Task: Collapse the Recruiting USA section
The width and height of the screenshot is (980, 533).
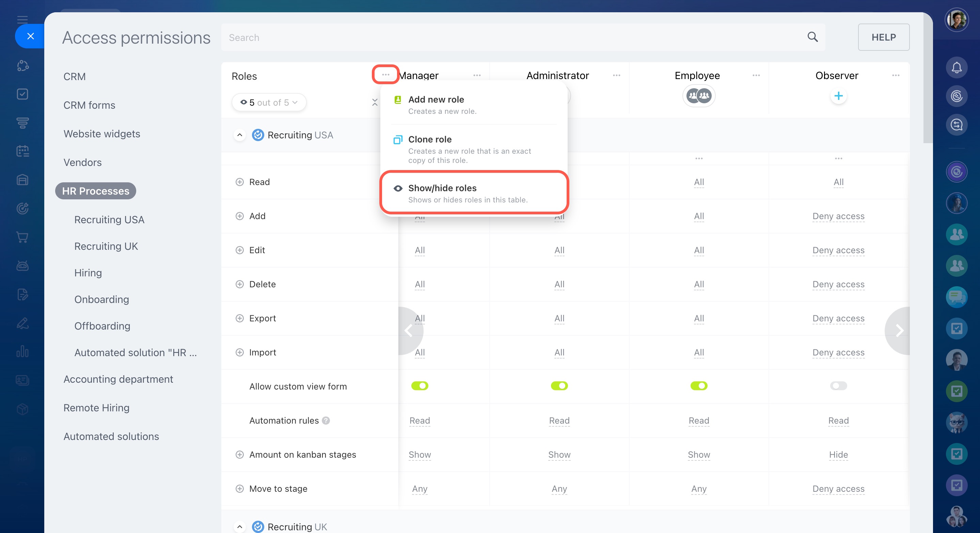Action: click(240, 135)
